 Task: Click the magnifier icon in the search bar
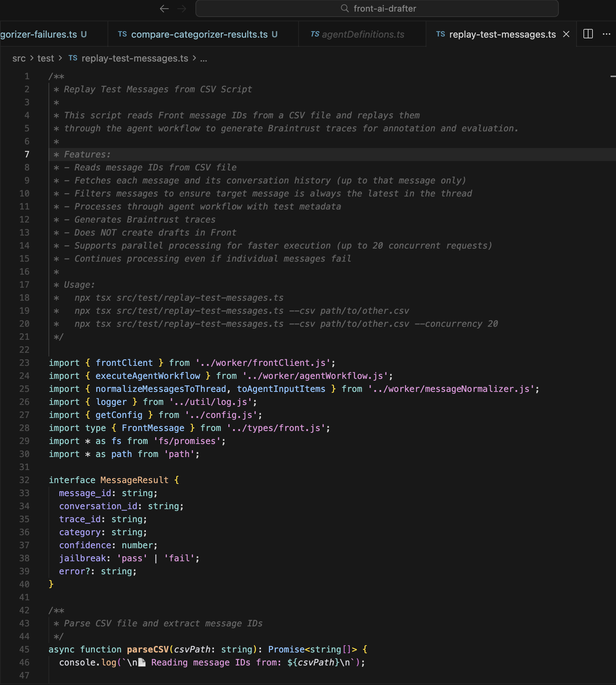coord(345,8)
